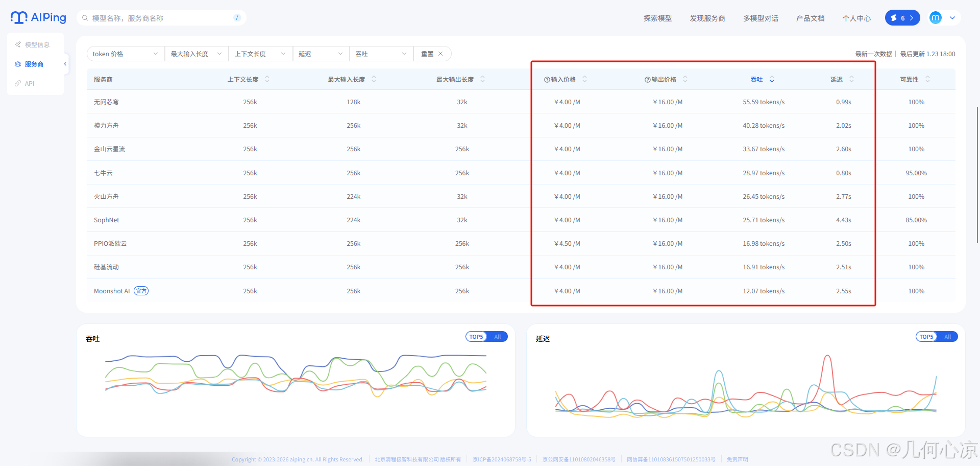This screenshot has height=466, width=980.
Task: Click the 85.00% reliability value
Action: pyautogui.click(x=916, y=220)
